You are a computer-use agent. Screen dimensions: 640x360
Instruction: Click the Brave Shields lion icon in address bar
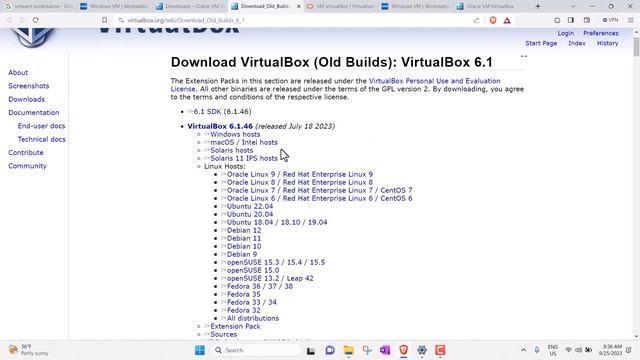tap(493, 20)
